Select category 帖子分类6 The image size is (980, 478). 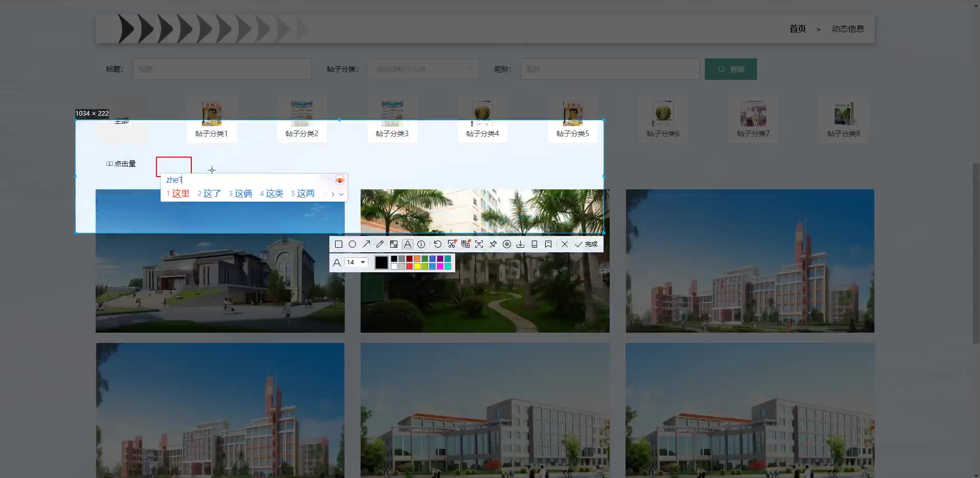click(x=663, y=120)
